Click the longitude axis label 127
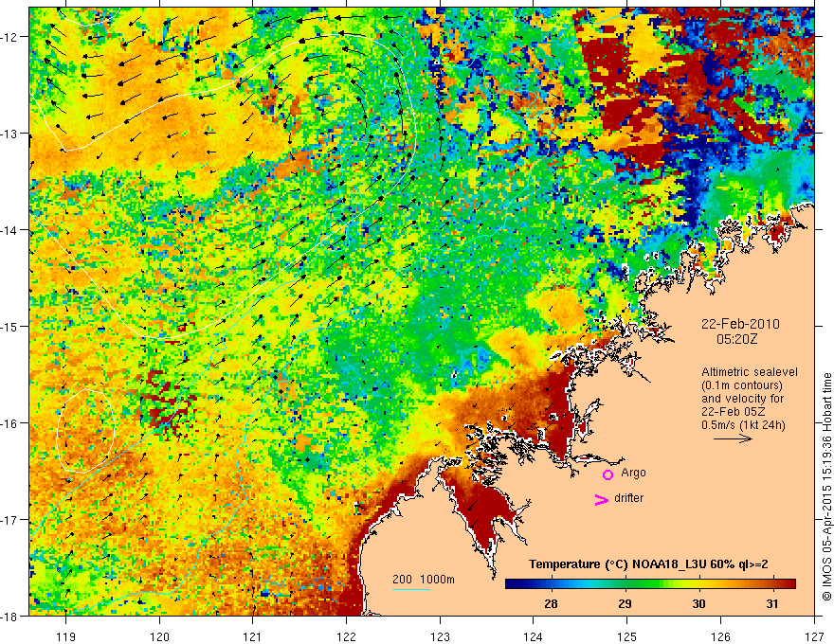Viewport: 834px width, 644px height. [x=814, y=636]
